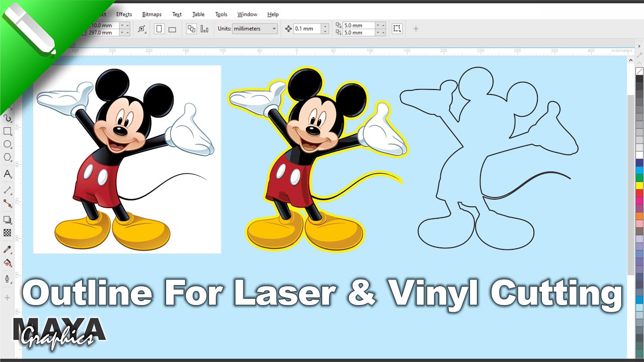The image size is (644, 362).
Task: Open the Bitmaps menu
Action: 151,14
